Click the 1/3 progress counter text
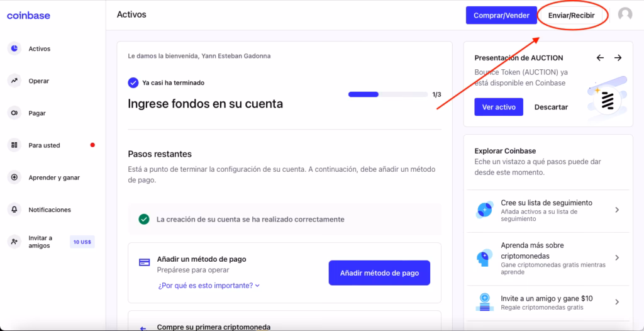 pos(436,94)
